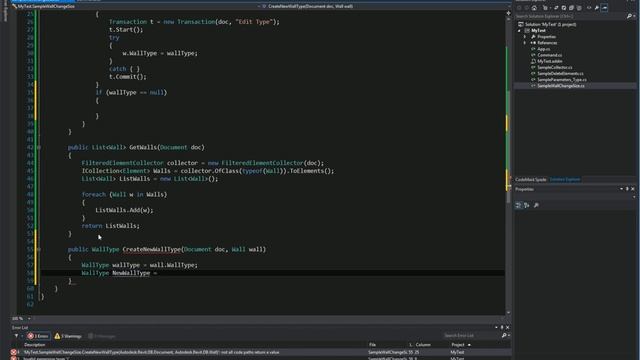Close the Error List panel
Screen dimensions: 640x360
click(x=507, y=327)
